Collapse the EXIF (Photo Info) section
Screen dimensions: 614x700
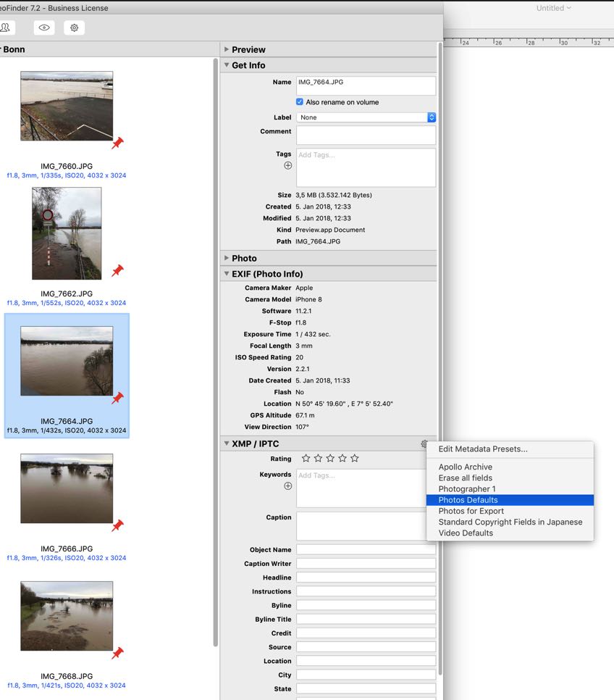pyautogui.click(x=227, y=274)
